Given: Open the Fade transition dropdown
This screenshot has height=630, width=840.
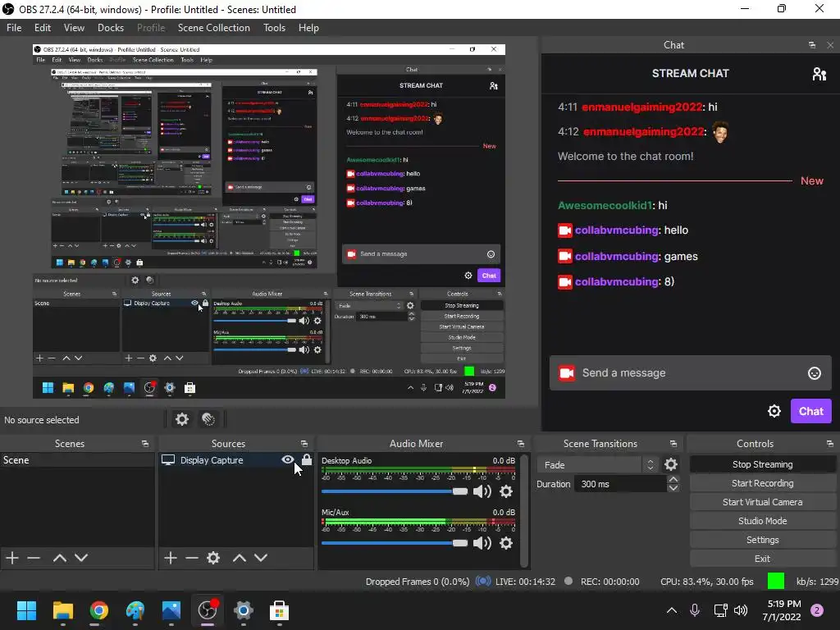Looking at the screenshot, I should pos(597,465).
